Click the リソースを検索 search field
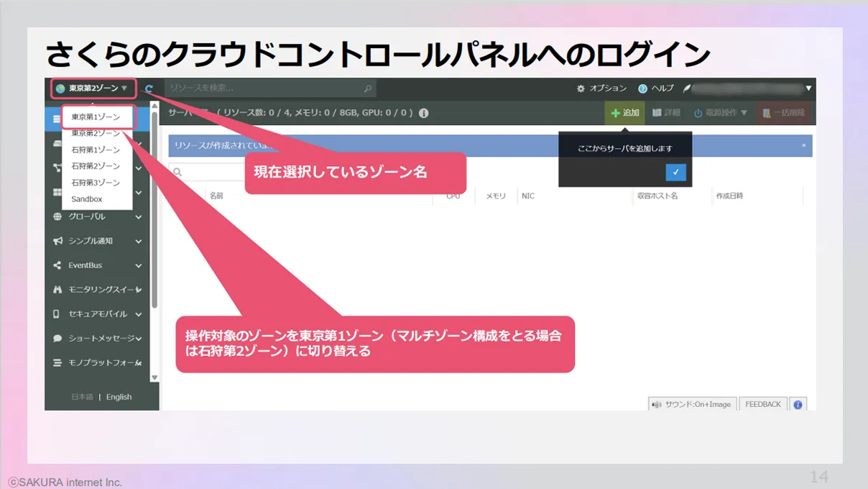Viewport: 868px width, 489px height. click(x=262, y=88)
